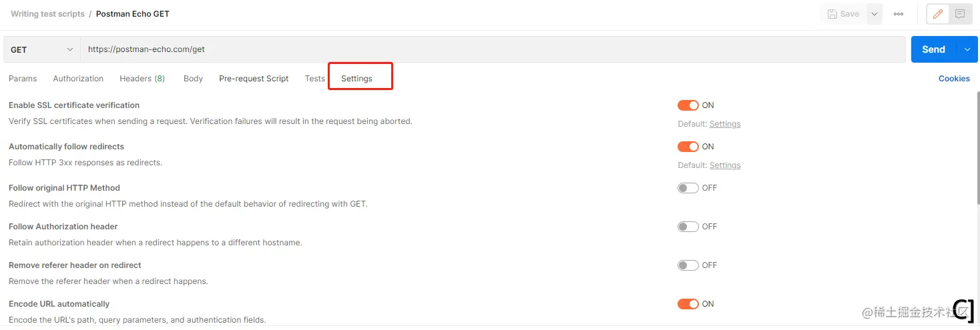
Task: Open the three-dots more actions menu
Action: click(899, 14)
